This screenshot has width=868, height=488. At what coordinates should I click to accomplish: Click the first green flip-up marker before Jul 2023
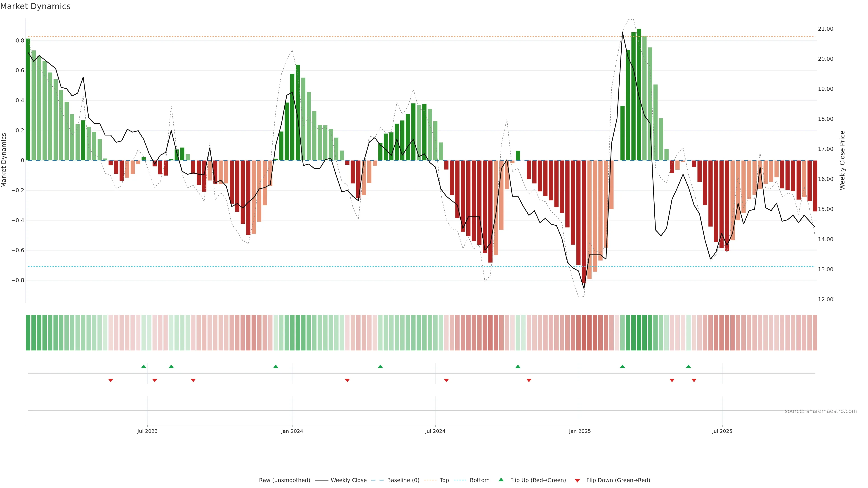tap(144, 366)
